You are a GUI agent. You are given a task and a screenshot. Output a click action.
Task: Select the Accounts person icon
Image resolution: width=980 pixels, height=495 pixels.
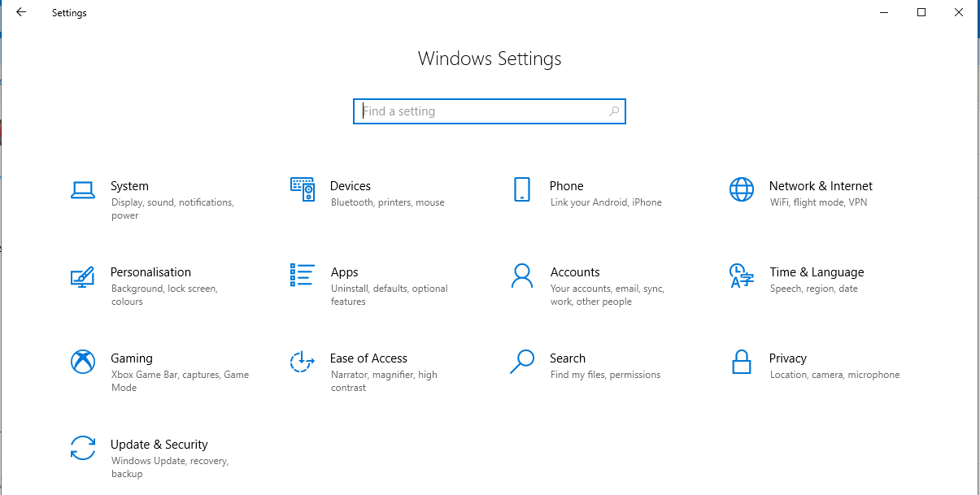pos(522,276)
